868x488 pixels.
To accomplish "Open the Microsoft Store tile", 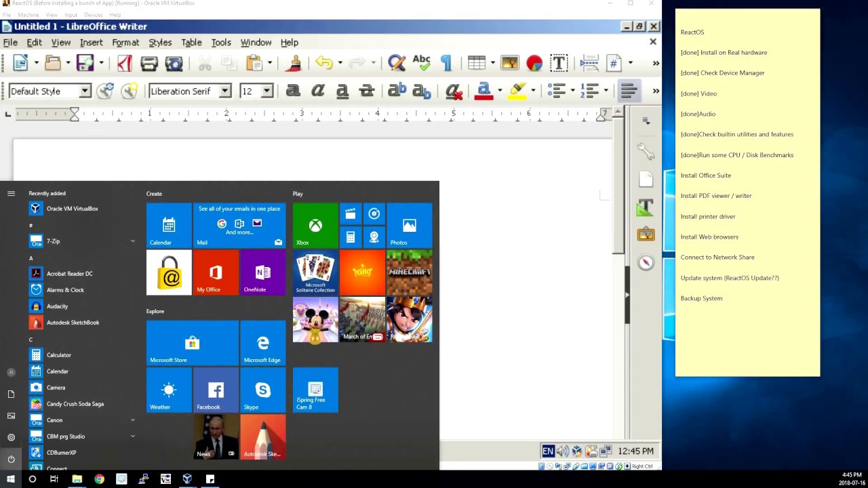I will click(x=193, y=343).
